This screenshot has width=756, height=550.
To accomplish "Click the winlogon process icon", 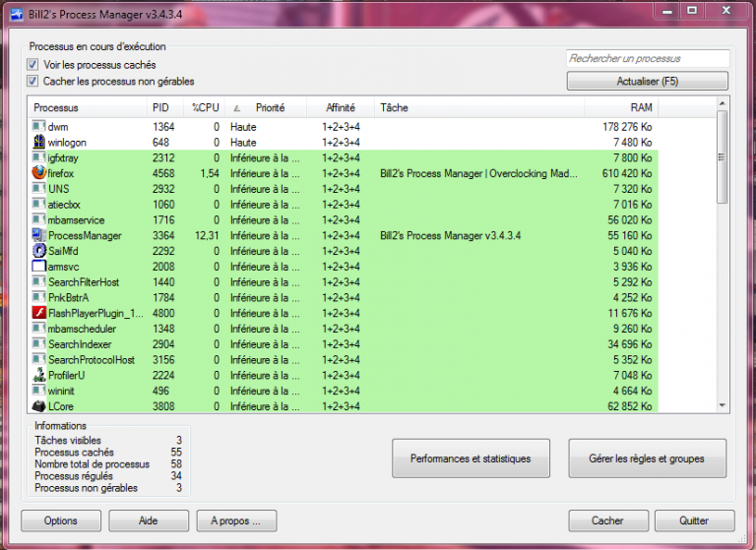I will (x=38, y=142).
